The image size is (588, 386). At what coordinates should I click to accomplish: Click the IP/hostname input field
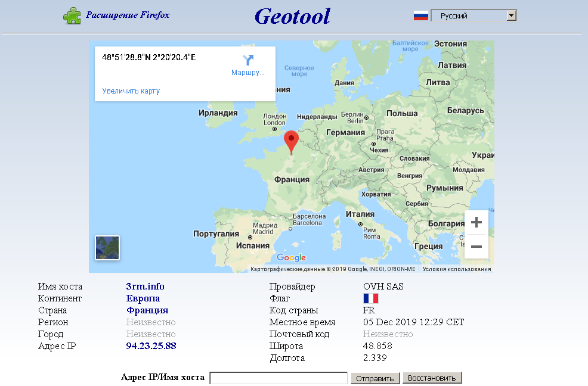[278, 378]
